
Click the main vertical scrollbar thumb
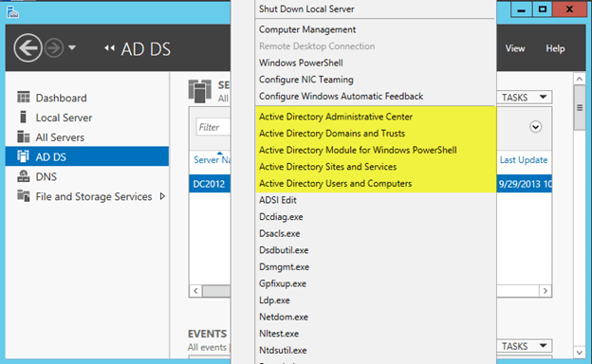pos(580,108)
